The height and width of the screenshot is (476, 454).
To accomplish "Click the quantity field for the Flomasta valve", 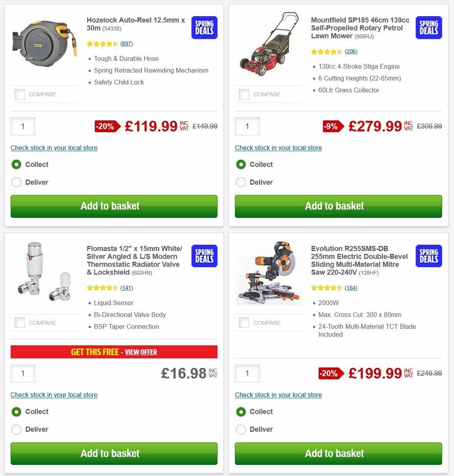I will click(23, 373).
